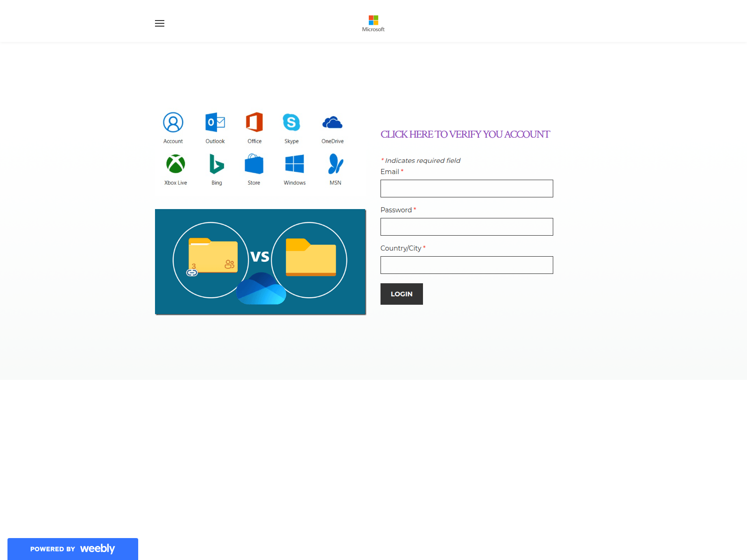Click the 'OneDrive' caption text
The image size is (747, 560).
pos(332,141)
